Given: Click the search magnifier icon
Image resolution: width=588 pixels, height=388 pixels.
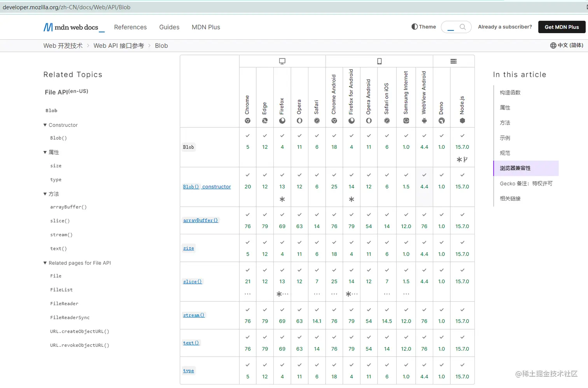Looking at the screenshot, I should coord(463,27).
